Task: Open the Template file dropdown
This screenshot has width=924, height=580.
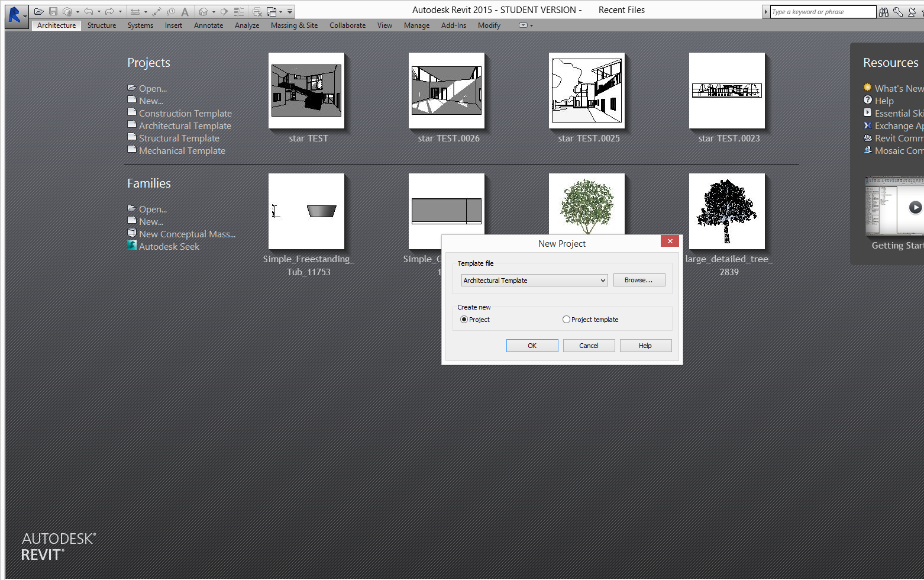Action: pos(535,281)
